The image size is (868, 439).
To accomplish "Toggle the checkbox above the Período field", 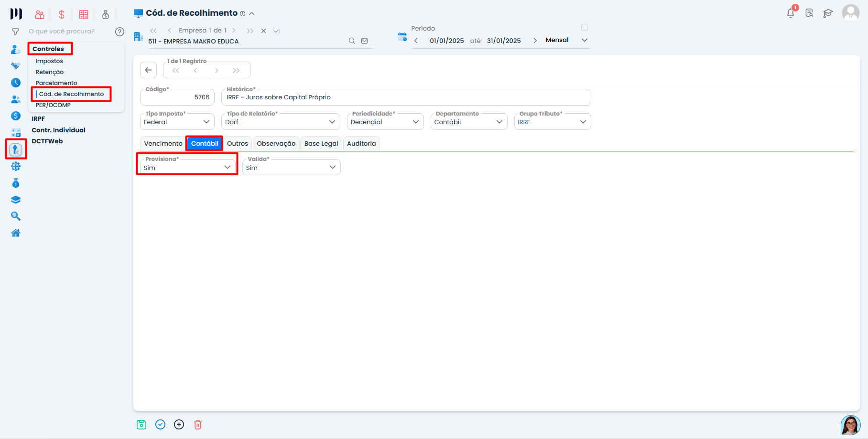I will click(585, 27).
